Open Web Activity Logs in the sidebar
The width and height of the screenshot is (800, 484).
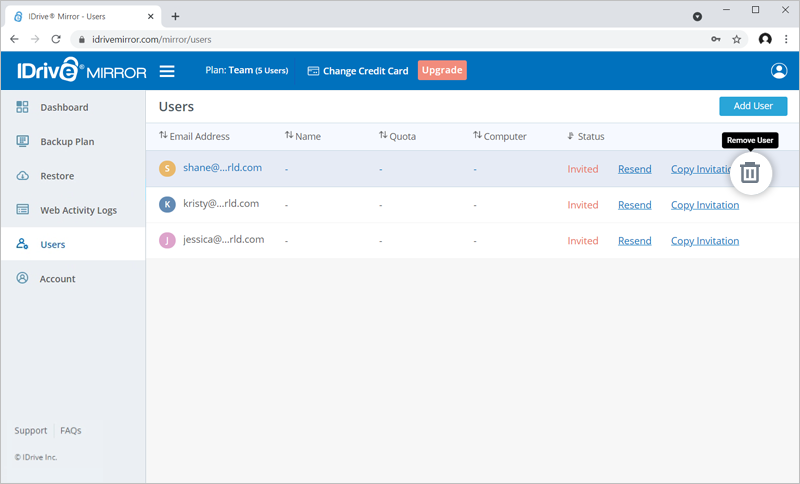(73, 210)
